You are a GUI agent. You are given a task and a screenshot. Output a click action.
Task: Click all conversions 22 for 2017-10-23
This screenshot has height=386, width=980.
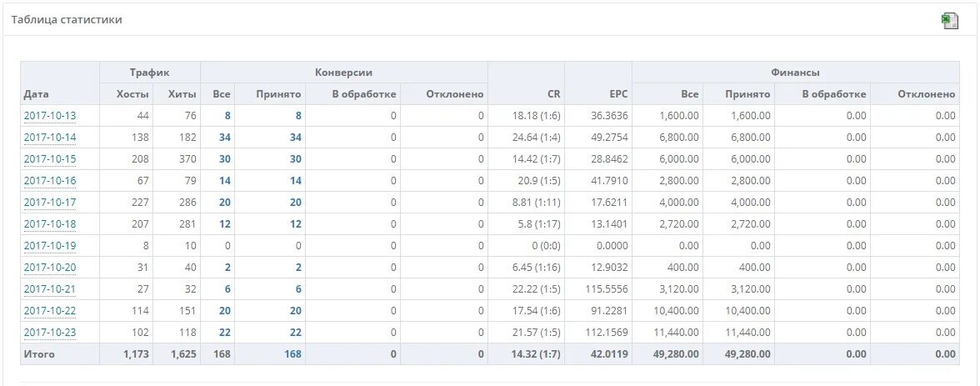tap(224, 333)
